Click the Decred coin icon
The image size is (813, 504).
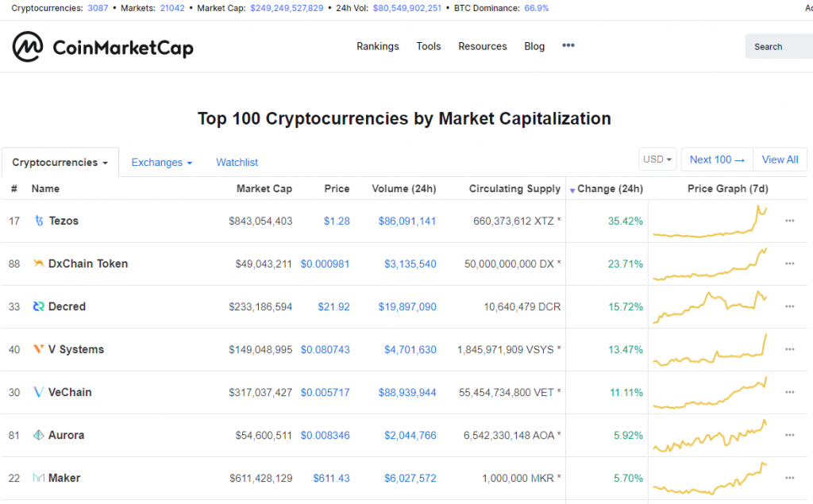point(38,306)
